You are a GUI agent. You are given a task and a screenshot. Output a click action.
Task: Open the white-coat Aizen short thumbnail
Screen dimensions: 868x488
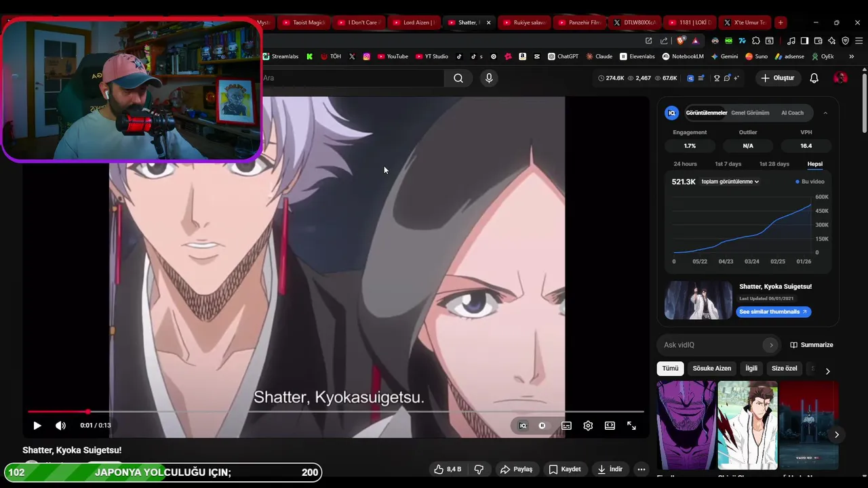(x=747, y=425)
